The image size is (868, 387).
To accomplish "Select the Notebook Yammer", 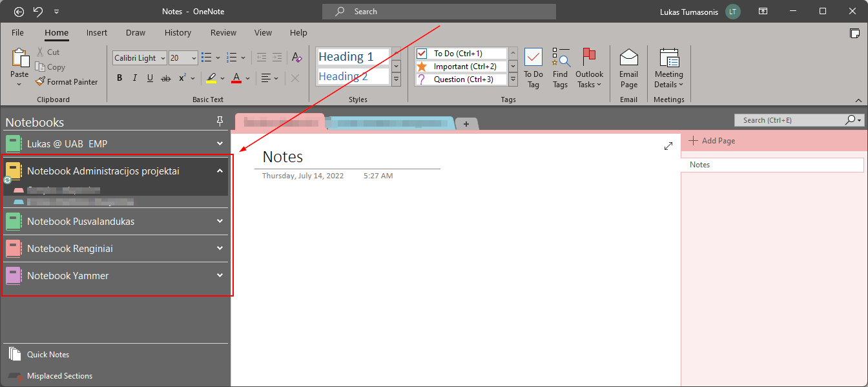I will coord(116,275).
